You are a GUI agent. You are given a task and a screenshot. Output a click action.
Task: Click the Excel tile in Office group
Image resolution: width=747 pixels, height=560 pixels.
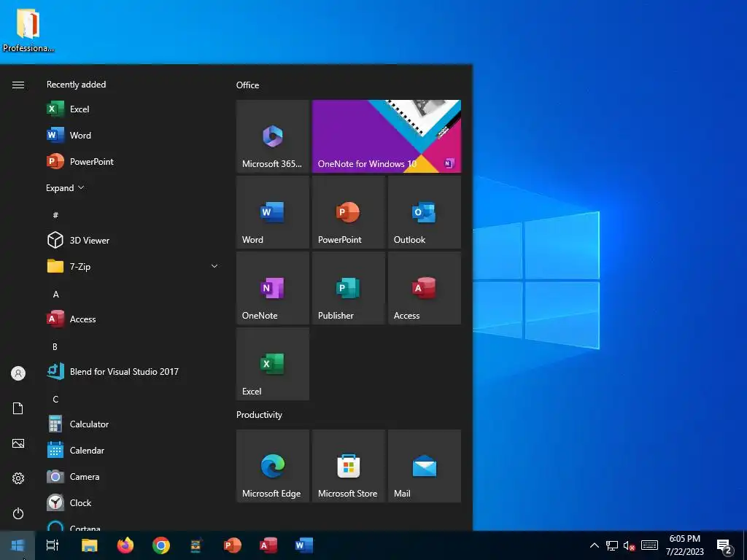[273, 364]
